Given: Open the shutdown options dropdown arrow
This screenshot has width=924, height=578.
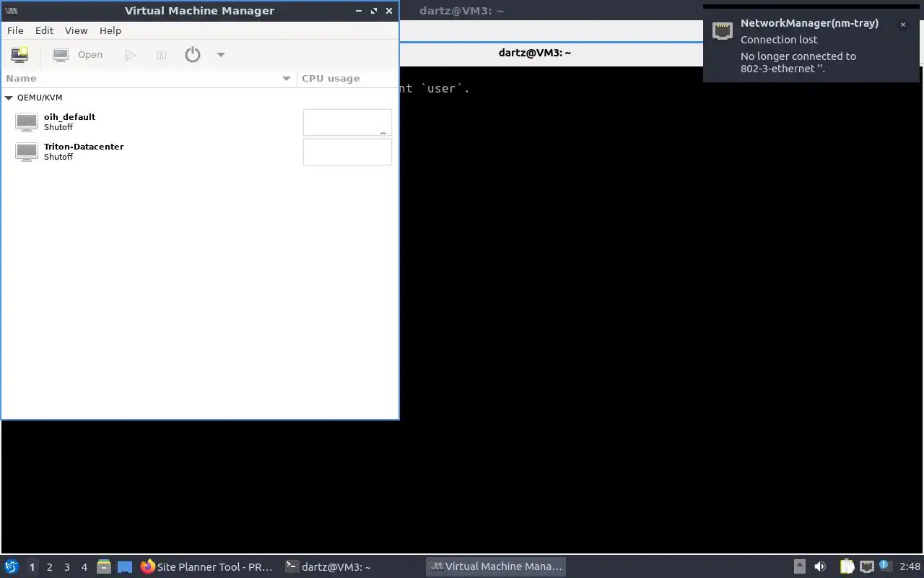Looking at the screenshot, I should tap(221, 54).
